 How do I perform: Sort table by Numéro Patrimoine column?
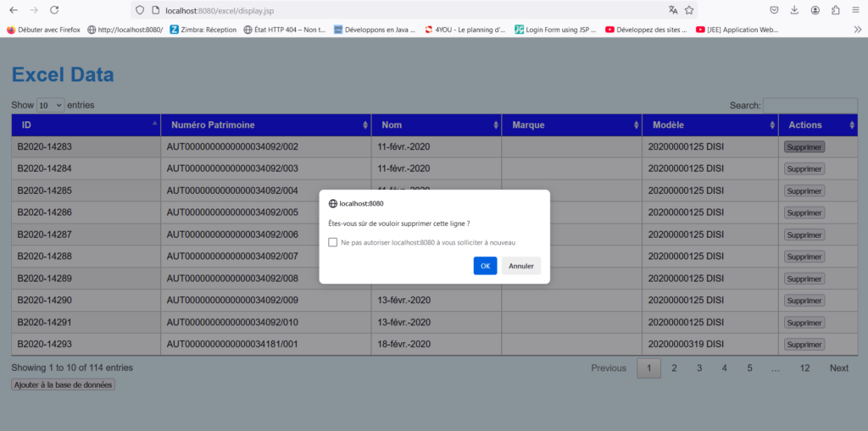[x=265, y=125]
